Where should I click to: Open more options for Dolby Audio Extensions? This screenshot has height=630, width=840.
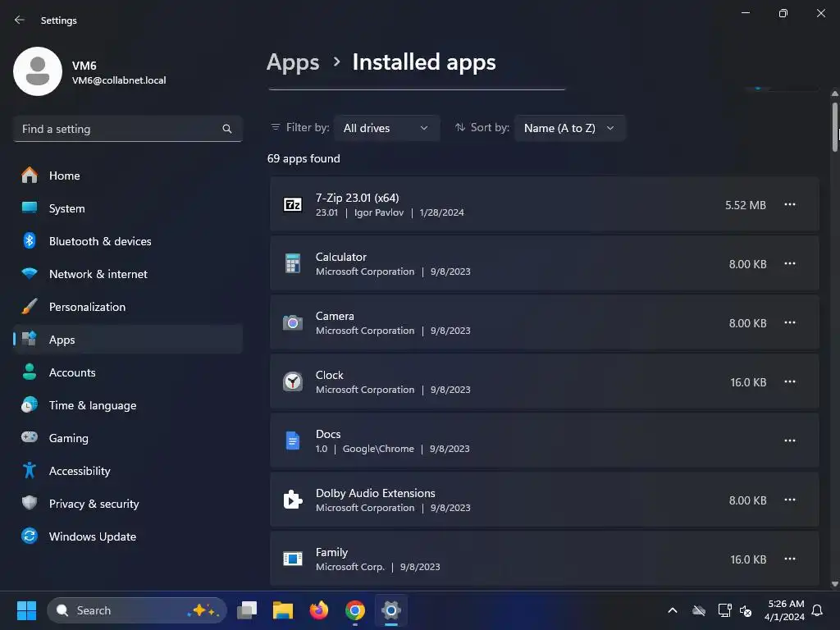coord(790,500)
